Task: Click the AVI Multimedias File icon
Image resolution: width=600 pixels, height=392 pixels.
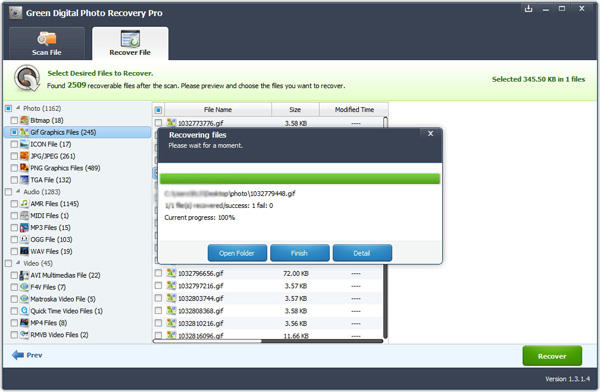Action: point(24,275)
